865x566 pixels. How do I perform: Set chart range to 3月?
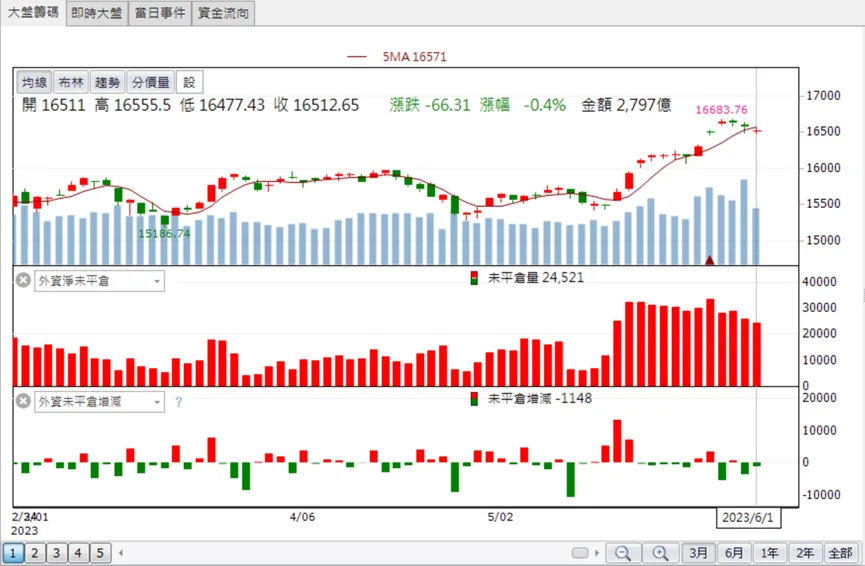[x=698, y=553]
